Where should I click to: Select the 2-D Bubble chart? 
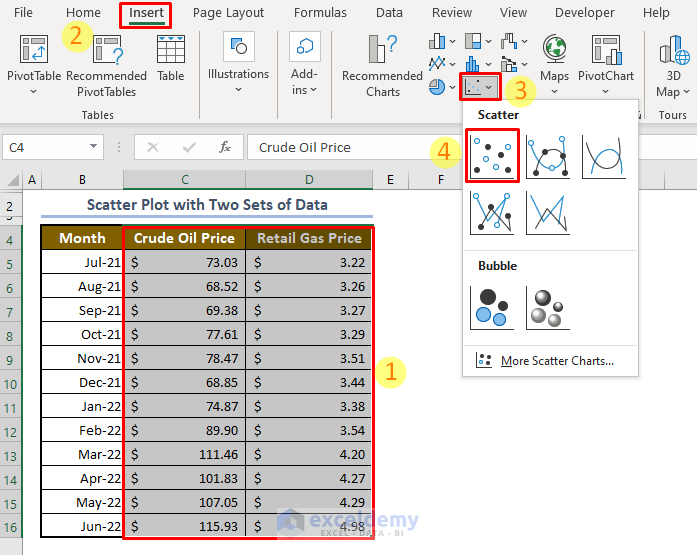coord(492,307)
